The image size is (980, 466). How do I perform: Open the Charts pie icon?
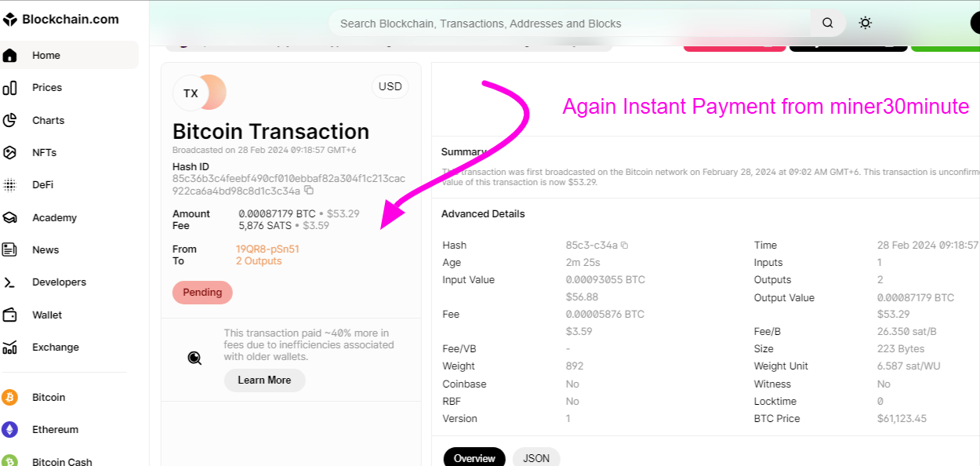click(10, 120)
